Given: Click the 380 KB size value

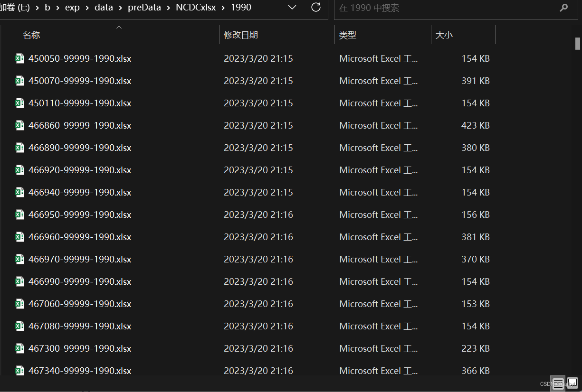Looking at the screenshot, I should (476, 148).
